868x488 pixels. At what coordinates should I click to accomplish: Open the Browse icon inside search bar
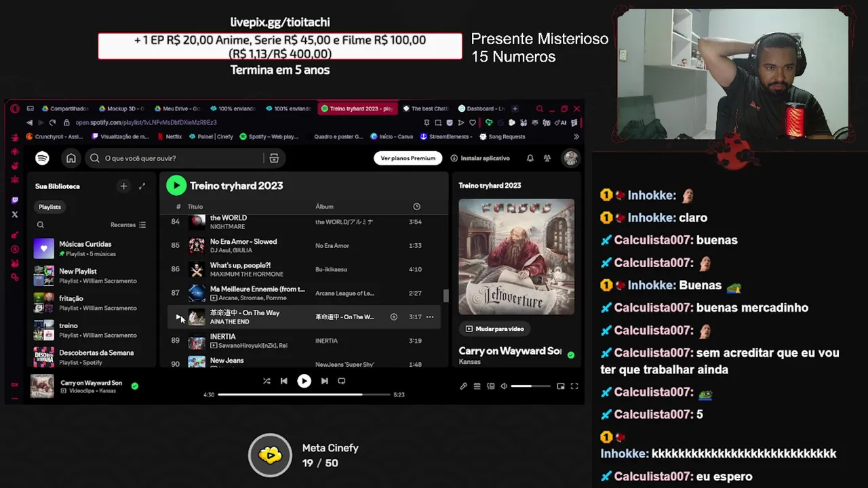coord(274,158)
